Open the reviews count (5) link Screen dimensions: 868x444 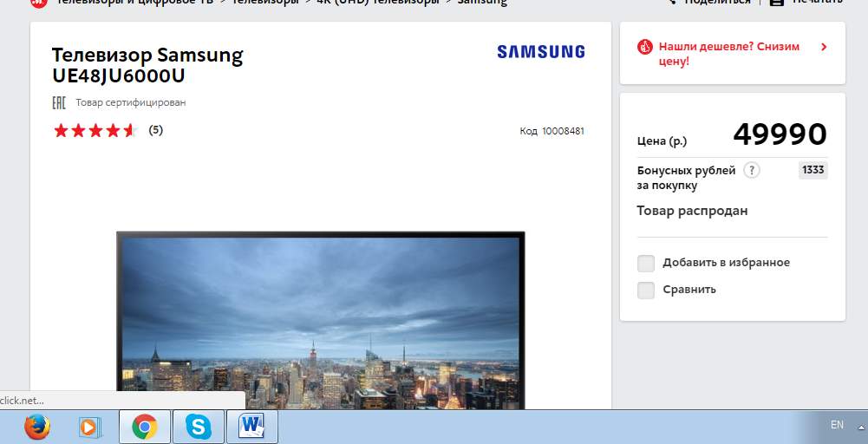point(155,130)
